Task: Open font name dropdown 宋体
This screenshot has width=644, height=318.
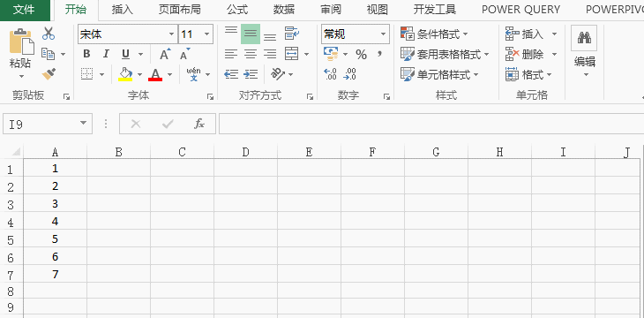Action: (x=172, y=34)
